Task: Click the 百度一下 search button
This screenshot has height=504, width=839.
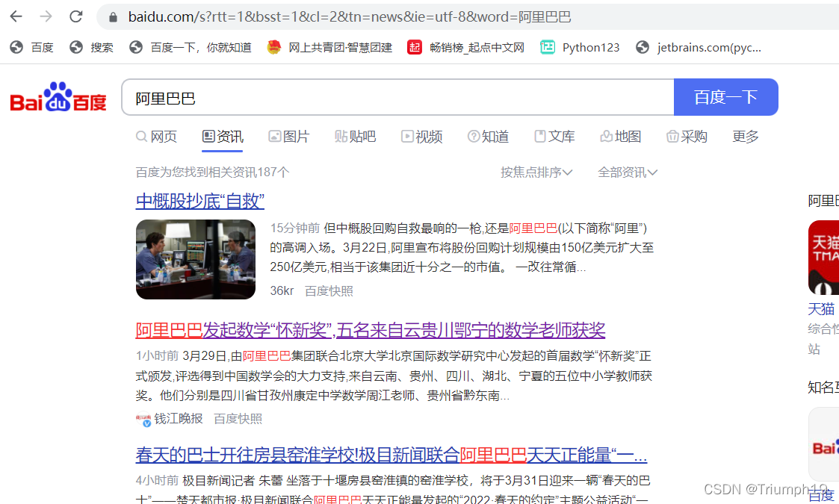Action: (x=725, y=97)
